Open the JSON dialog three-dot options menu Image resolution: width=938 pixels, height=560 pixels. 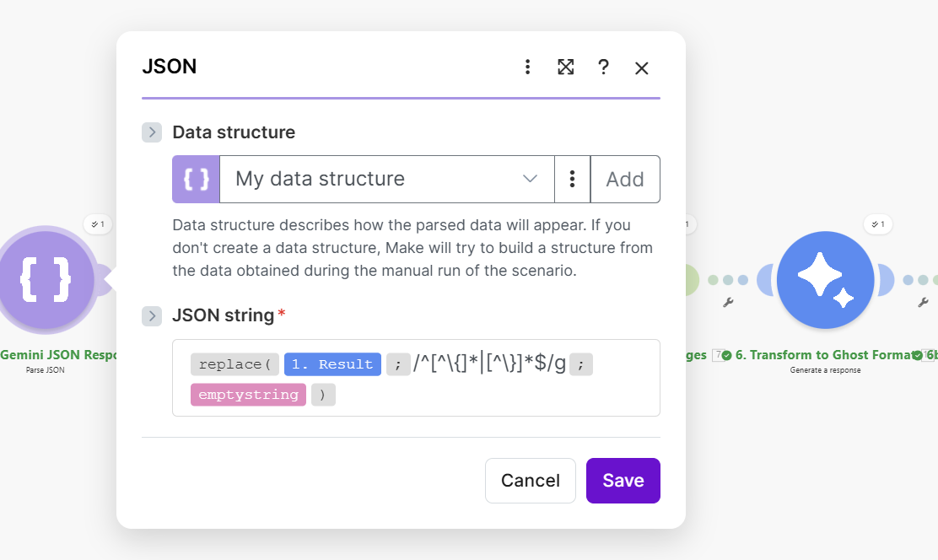[527, 67]
